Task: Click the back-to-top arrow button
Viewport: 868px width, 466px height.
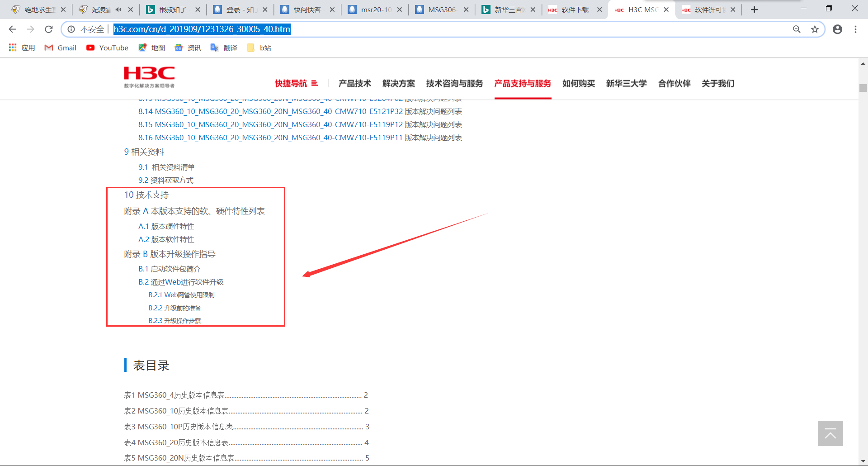Action: (x=830, y=433)
